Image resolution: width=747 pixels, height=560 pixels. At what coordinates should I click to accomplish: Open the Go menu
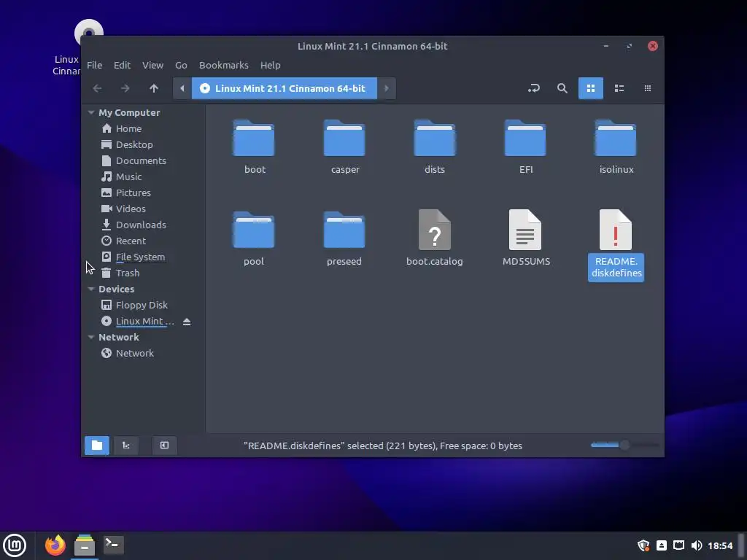[x=181, y=65]
